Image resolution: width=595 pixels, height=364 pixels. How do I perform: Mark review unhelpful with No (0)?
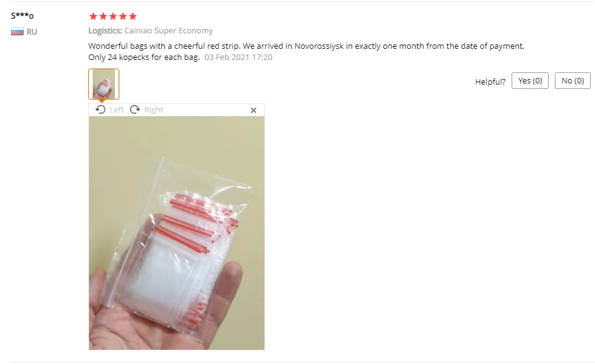pyautogui.click(x=572, y=81)
